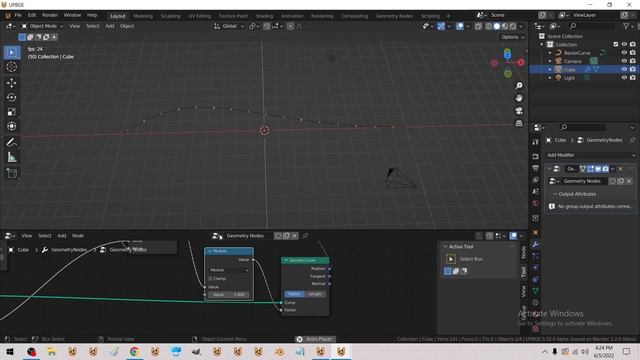Toggle the camera view gizmo
The image size is (640, 360).
(x=519, y=111)
